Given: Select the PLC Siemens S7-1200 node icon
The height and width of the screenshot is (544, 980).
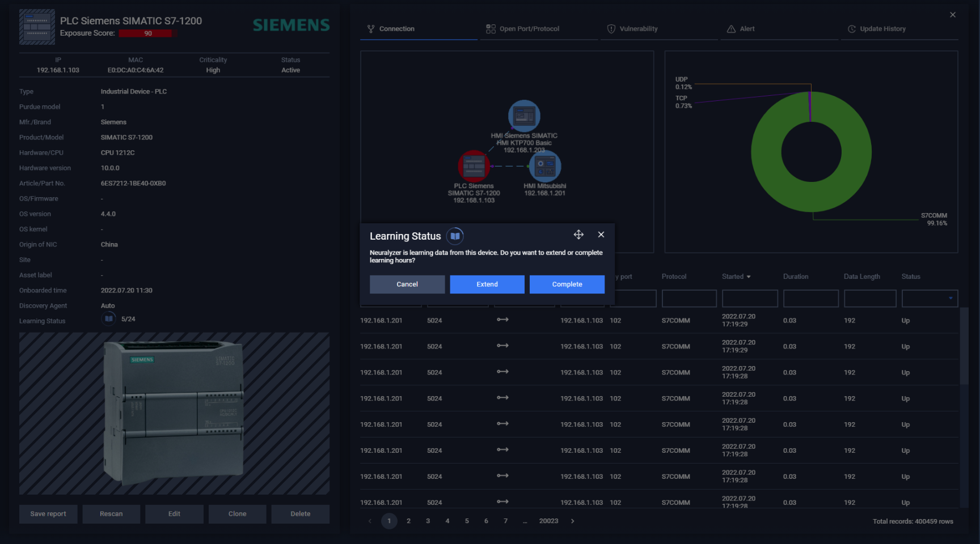Looking at the screenshot, I should coord(474,166).
